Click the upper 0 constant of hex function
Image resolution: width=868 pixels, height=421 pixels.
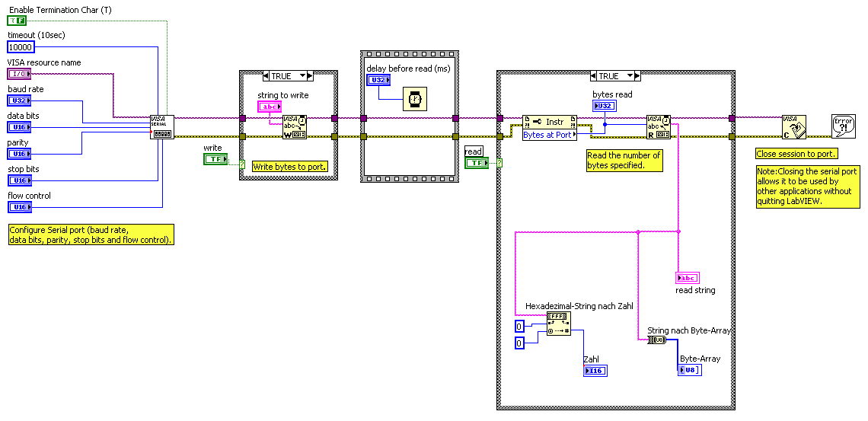tap(519, 326)
